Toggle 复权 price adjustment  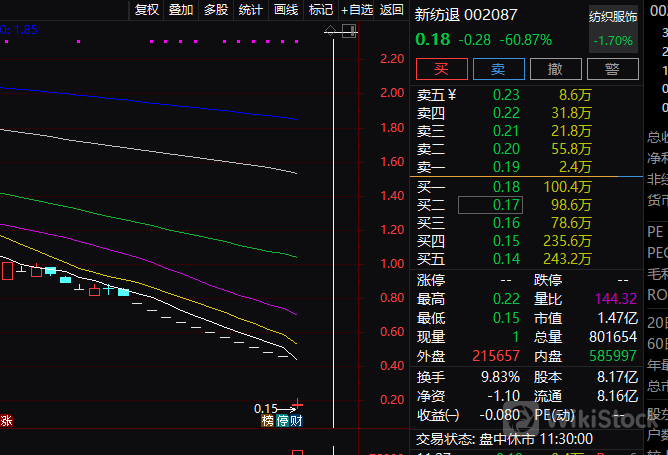(x=146, y=10)
